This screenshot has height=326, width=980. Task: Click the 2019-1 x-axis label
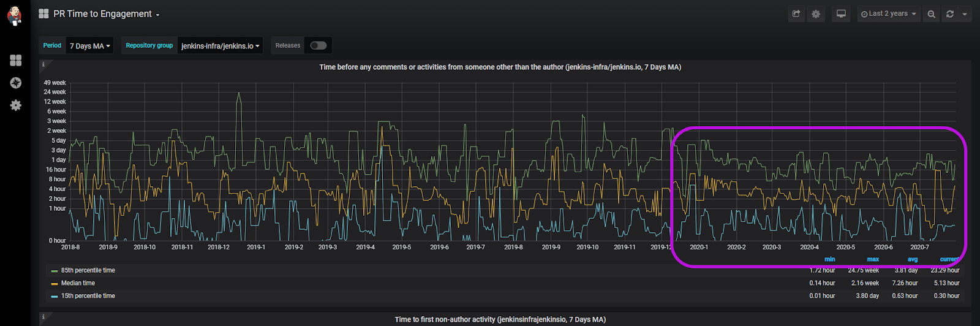pyautogui.click(x=256, y=247)
